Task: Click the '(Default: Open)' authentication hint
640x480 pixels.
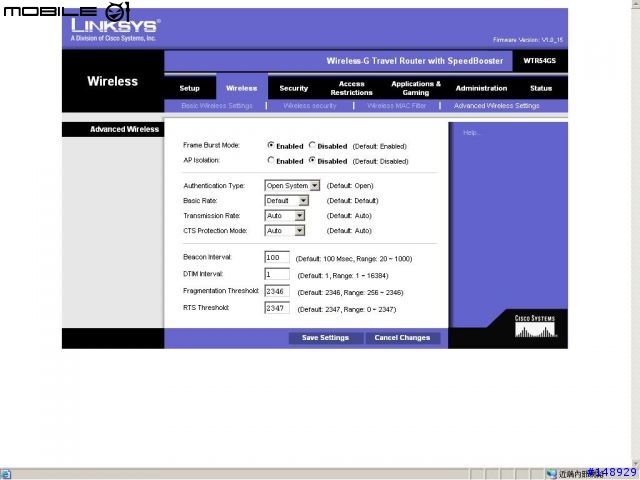Action: [350, 186]
